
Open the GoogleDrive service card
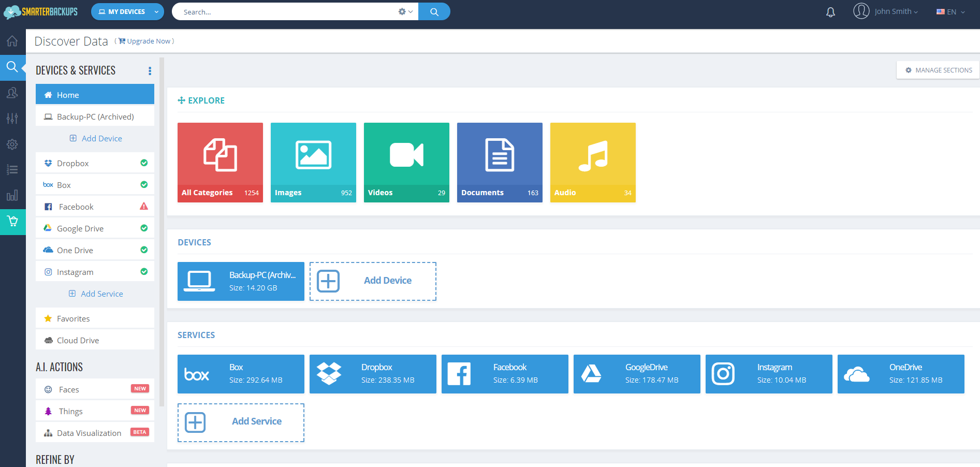pyautogui.click(x=637, y=374)
